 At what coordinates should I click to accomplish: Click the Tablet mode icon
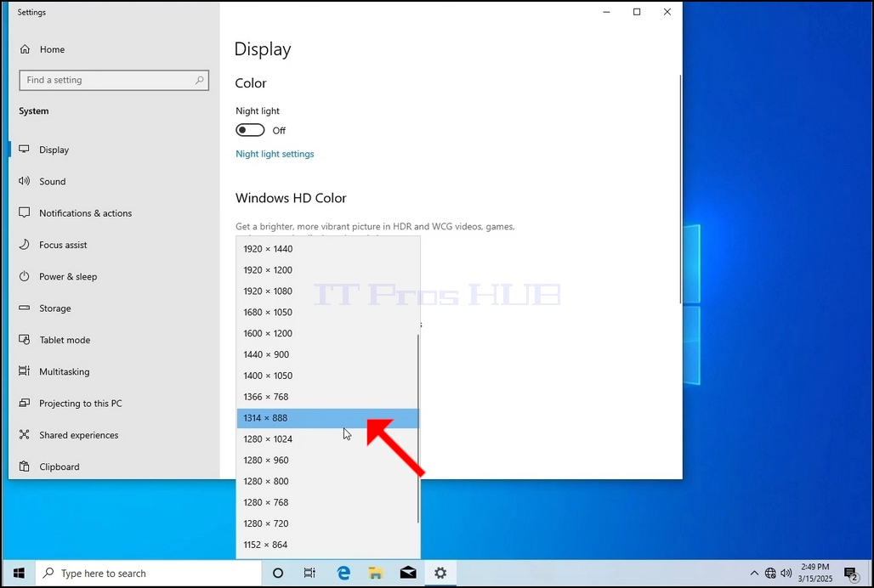[24, 340]
